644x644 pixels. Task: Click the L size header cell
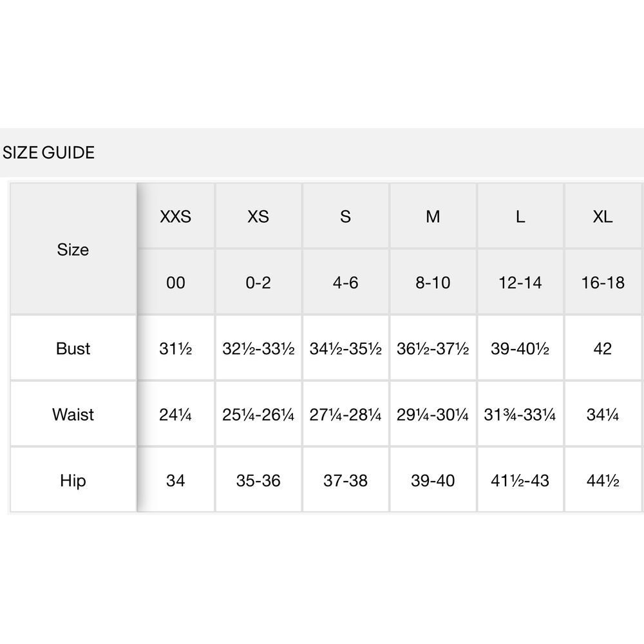click(x=520, y=216)
